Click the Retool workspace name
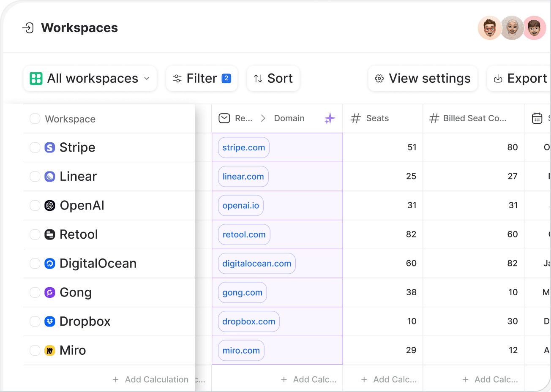Screen dimensions: 551x392 tap(79, 234)
